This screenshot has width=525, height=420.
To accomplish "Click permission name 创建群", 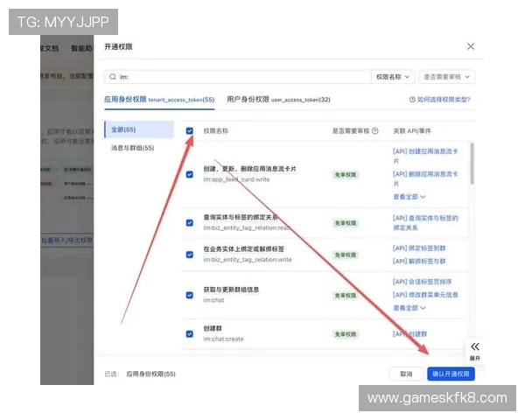I will tap(213, 328).
